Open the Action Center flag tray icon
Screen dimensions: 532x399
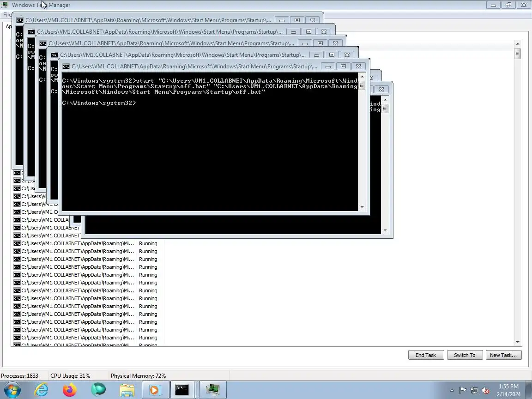(x=463, y=390)
